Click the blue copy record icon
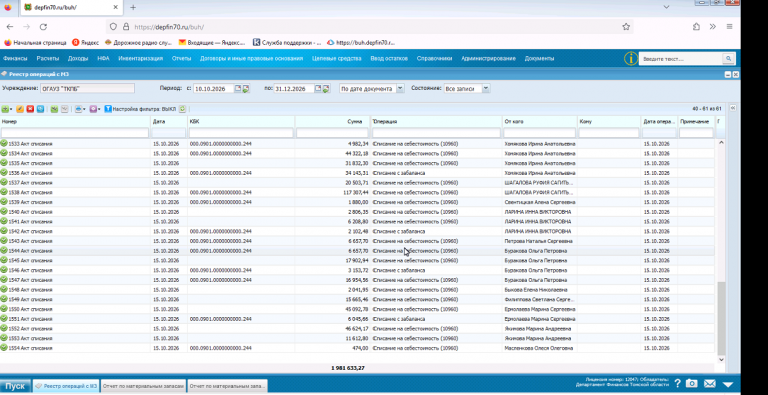 [40, 109]
